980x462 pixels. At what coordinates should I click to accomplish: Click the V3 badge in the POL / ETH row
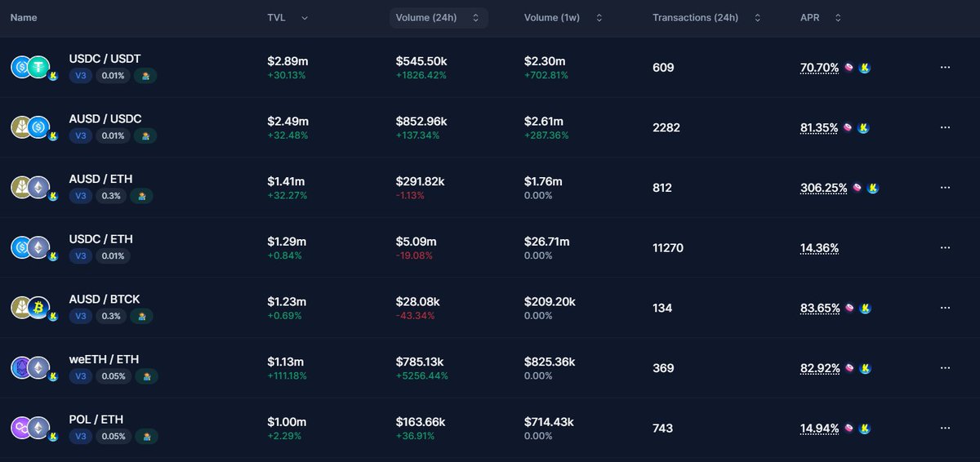pos(80,436)
